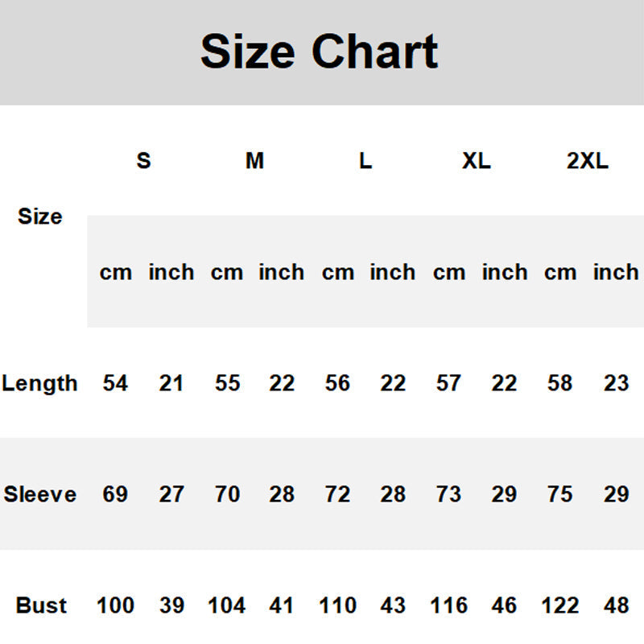Select the M size column header
This screenshot has height=644, width=644.
click(254, 161)
